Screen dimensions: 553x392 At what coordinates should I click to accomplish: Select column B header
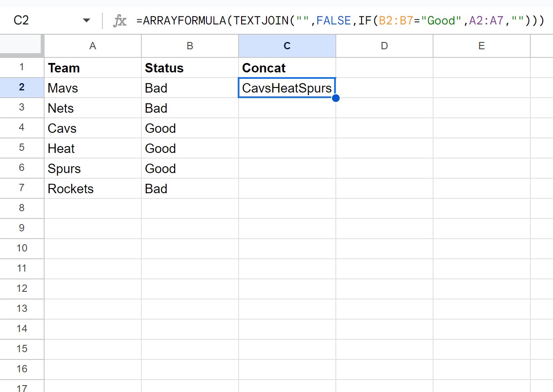[190, 46]
